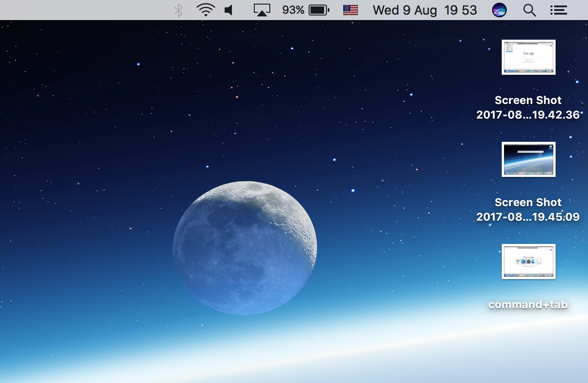The height and width of the screenshot is (383, 588).
Task: Open the Bluetooth status menu
Action: coord(178,10)
